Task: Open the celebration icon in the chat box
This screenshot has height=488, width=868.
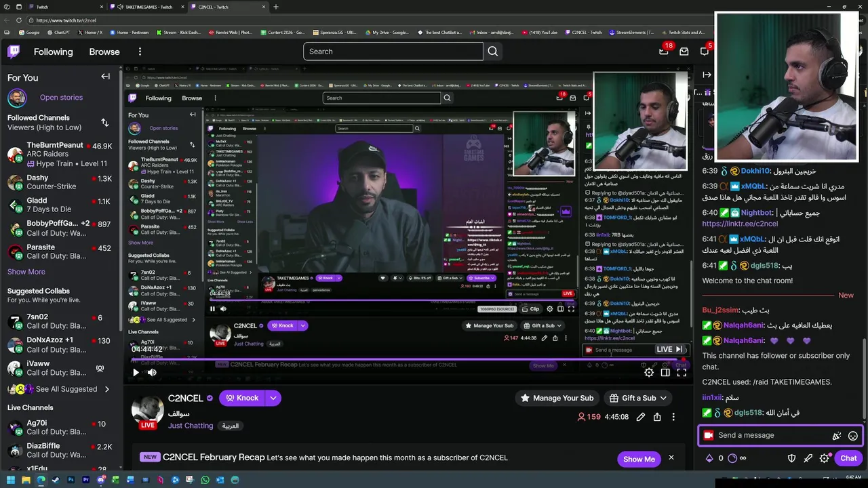Action: click(x=837, y=436)
